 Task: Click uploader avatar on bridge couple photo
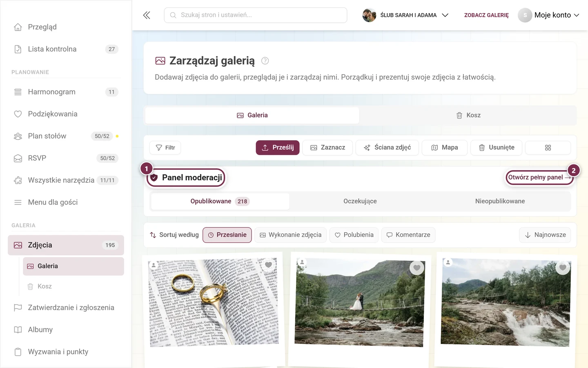[302, 262]
